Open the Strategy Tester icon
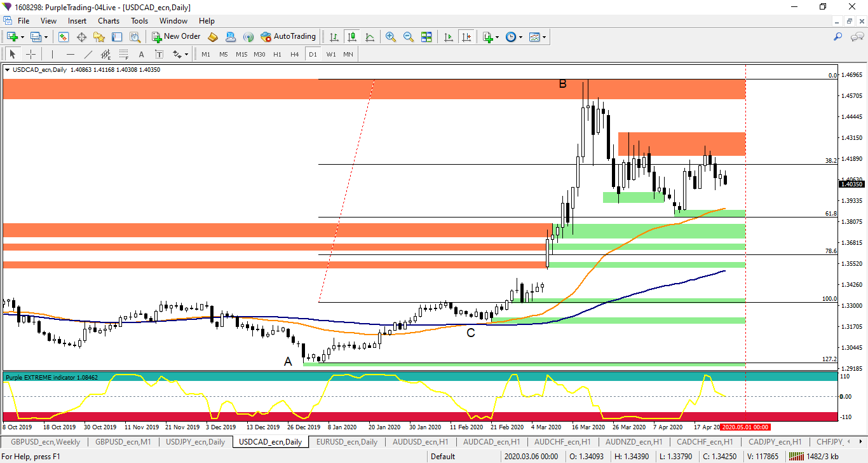Image resolution: width=868 pixels, height=463 pixels. pos(135,37)
